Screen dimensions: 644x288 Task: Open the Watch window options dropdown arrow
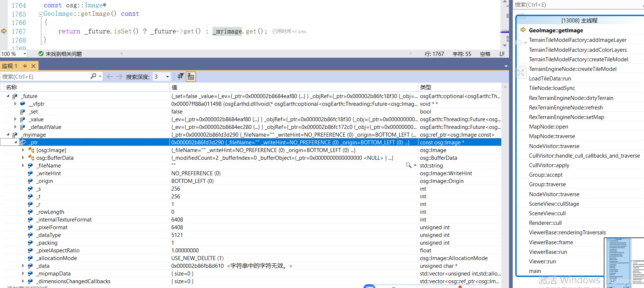(506, 66)
